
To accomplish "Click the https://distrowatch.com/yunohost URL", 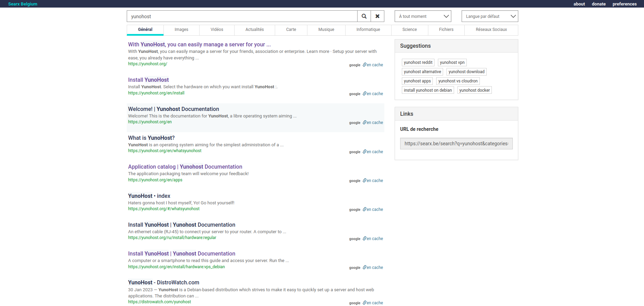I will coord(159,302).
